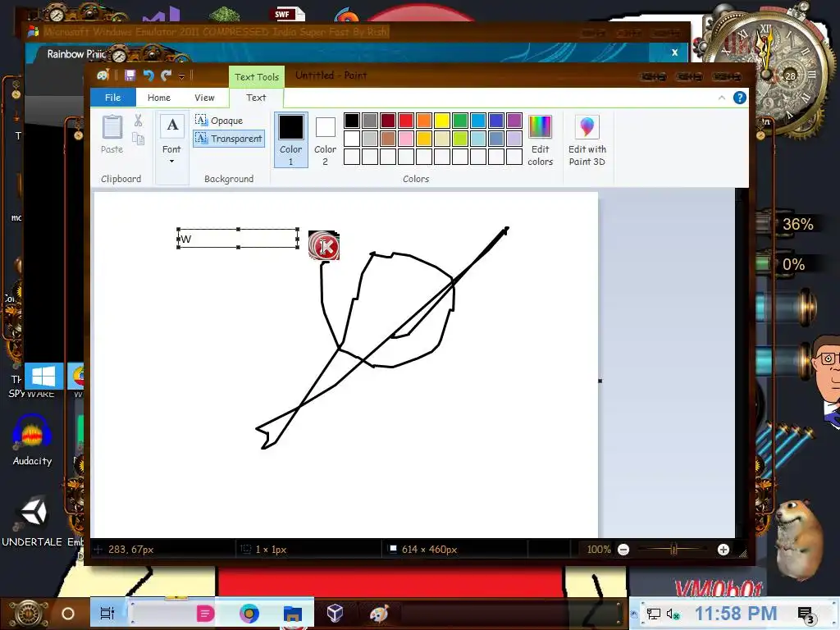This screenshot has width=840, height=630.
Task: Click the pink notes taskbar icon
Action: pyautogui.click(x=205, y=614)
